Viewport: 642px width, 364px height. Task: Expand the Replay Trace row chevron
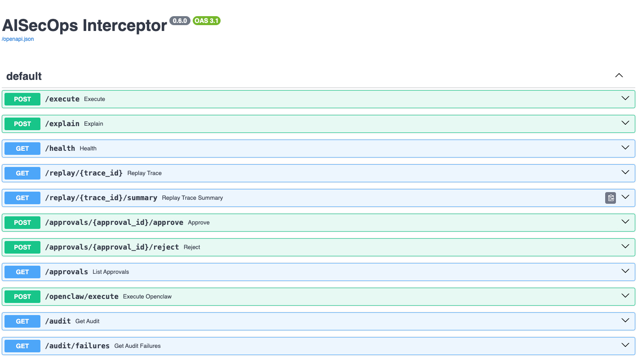point(625,172)
